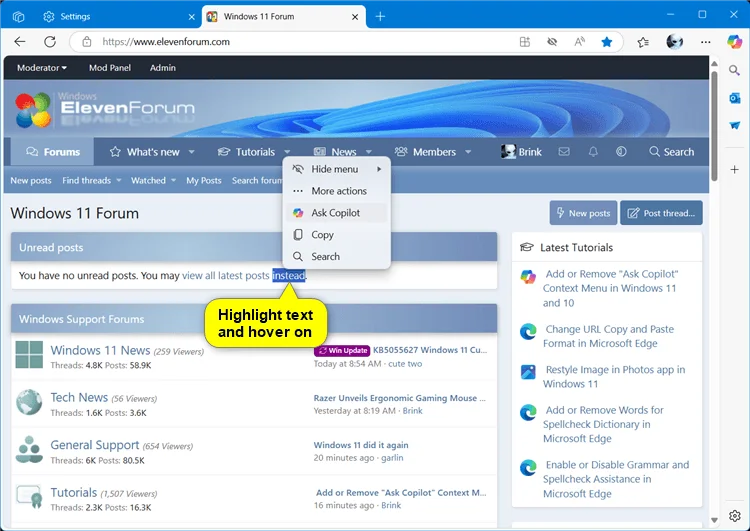Image resolution: width=750 pixels, height=531 pixels.
Task: Open the My Posts link
Action: coord(204,181)
